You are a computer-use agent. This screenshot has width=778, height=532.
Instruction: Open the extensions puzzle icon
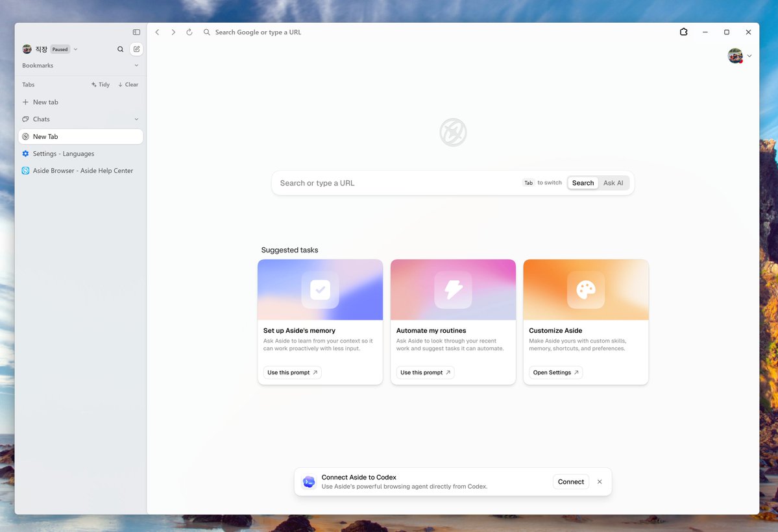684,32
